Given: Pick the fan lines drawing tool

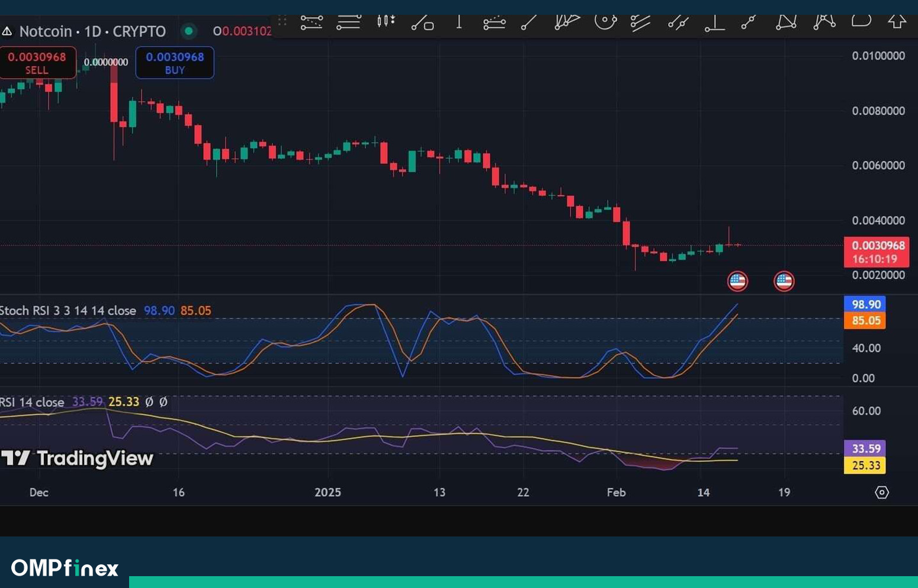Looking at the screenshot, I should pos(566,22).
